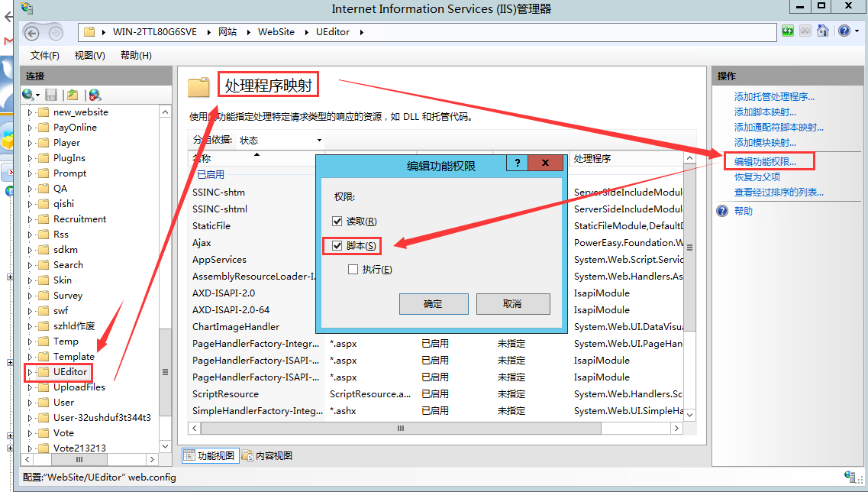Click the create new connection globe icon
The height and width of the screenshot is (492, 868).
point(29,95)
